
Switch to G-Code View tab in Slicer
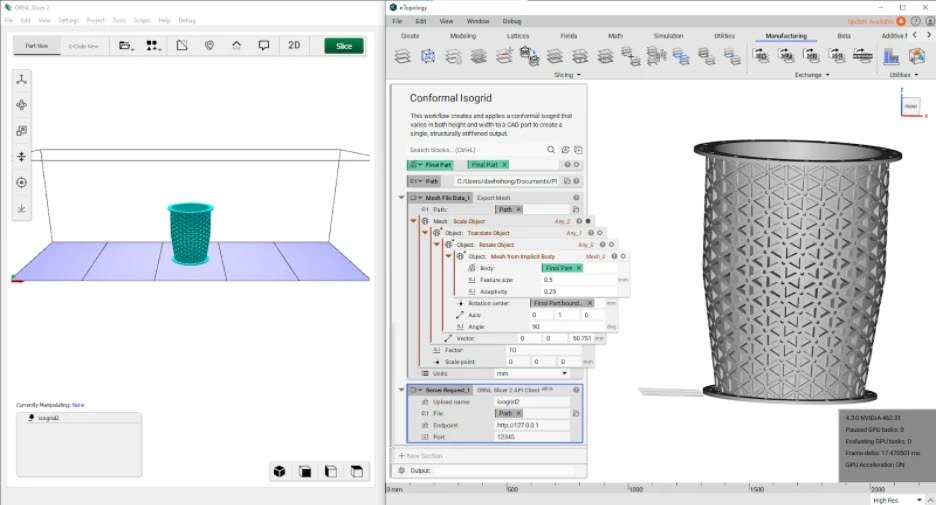coord(83,46)
